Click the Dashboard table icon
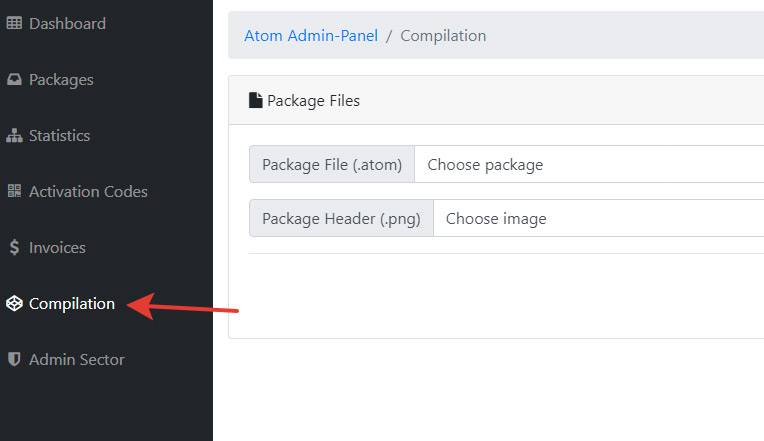This screenshot has width=764, height=441. (14, 23)
